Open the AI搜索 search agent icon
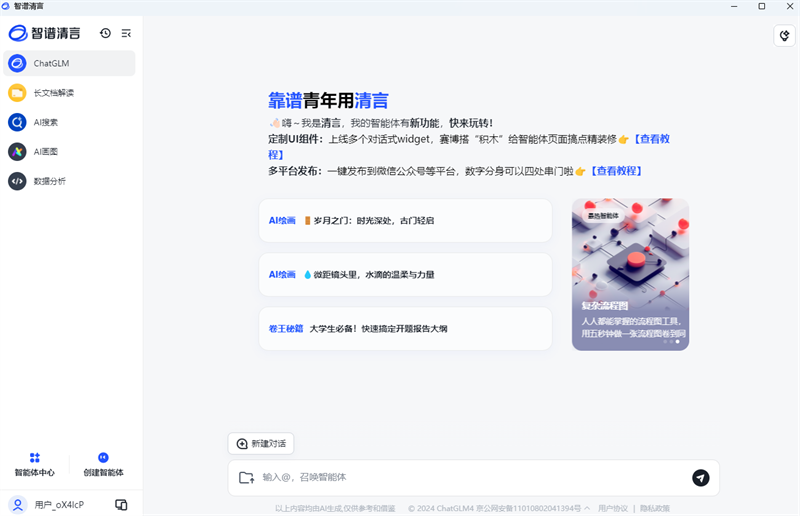 click(x=17, y=122)
